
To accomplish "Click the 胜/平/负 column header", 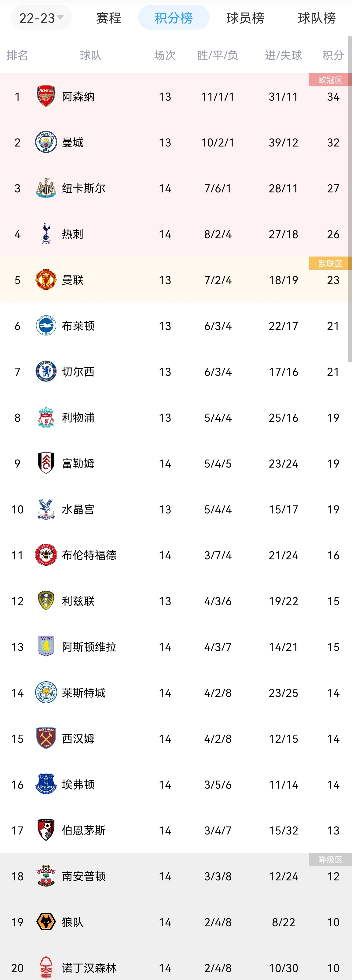I will 218,56.
